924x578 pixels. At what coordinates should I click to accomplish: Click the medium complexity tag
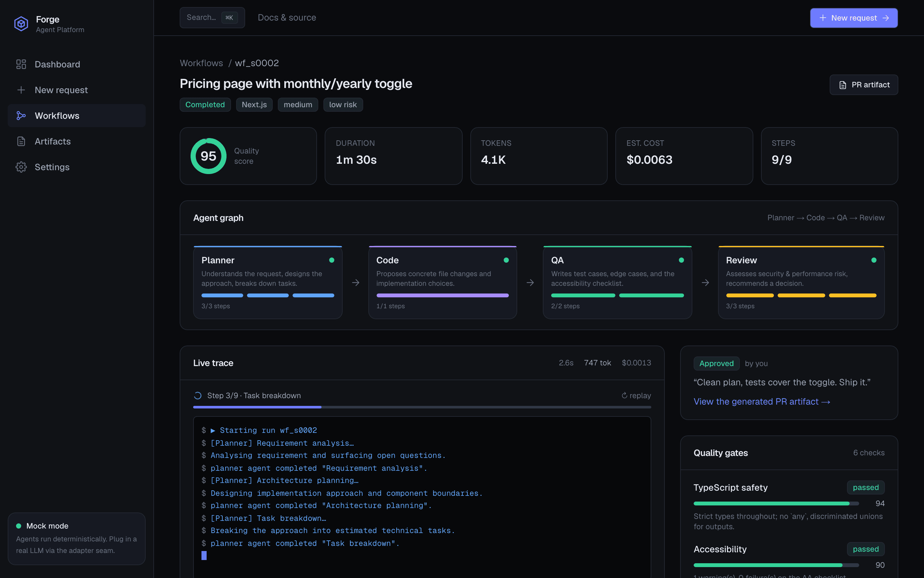(298, 105)
